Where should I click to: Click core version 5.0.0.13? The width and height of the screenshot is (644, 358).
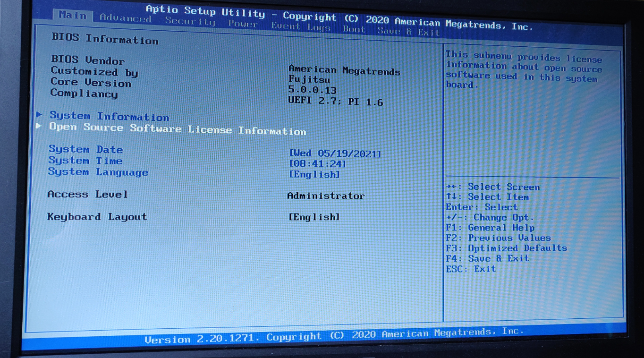pos(312,90)
